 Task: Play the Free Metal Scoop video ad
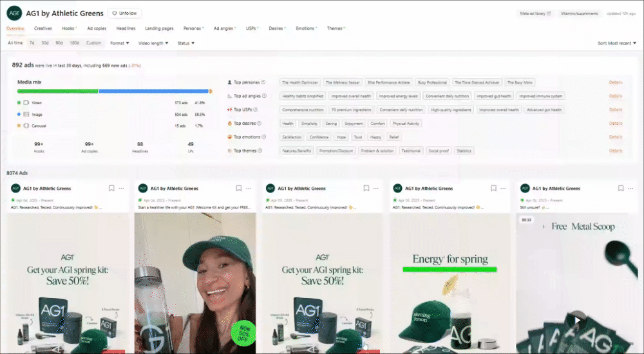577,319
